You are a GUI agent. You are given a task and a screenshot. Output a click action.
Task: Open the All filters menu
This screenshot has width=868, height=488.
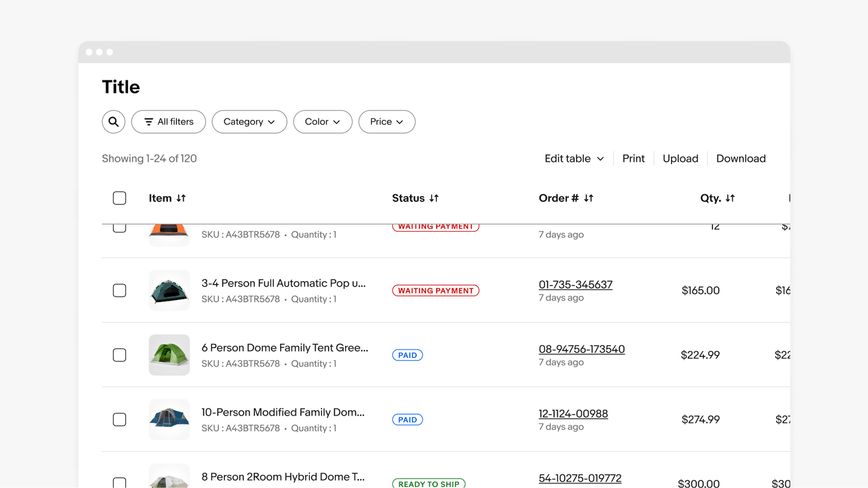click(168, 121)
